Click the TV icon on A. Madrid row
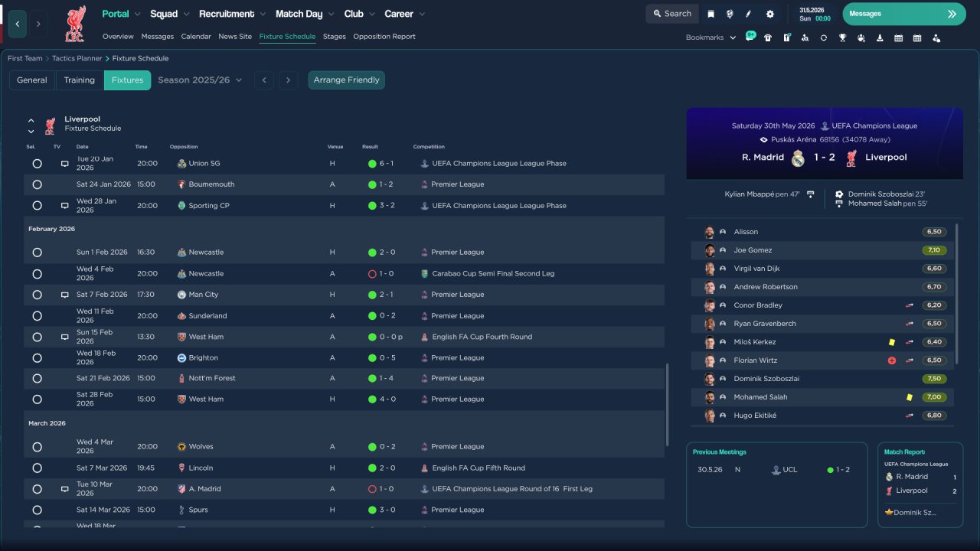Viewport: 980px width, 551px height. pos(65,489)
